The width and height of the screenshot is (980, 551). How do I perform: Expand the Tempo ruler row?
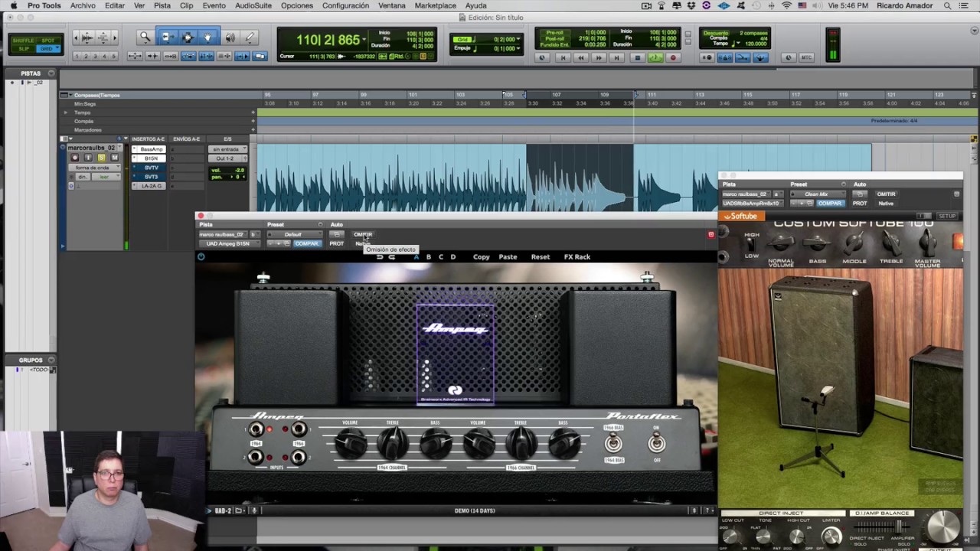(x=66, y=112)
